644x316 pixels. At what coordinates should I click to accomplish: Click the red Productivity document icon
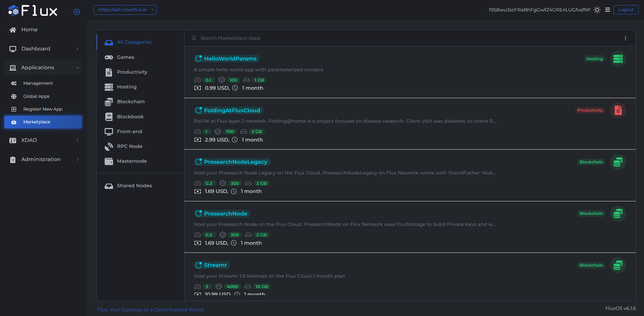coord(618,110)
